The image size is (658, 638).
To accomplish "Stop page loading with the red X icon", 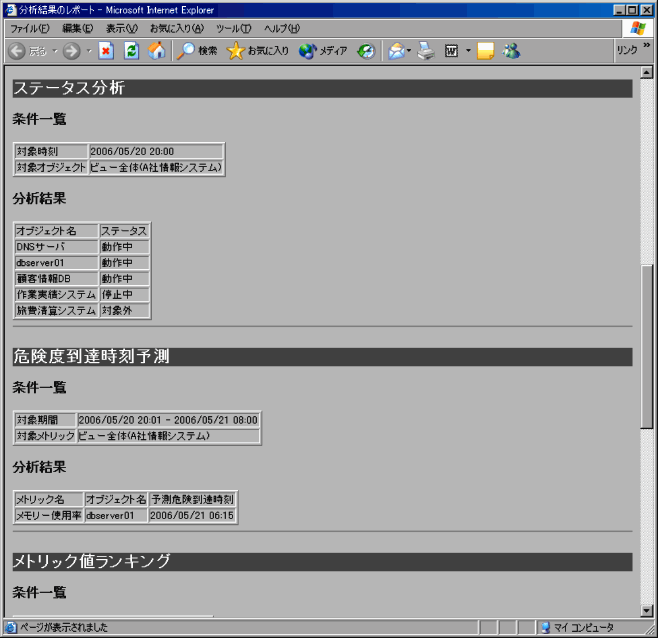I will (106, 51).
